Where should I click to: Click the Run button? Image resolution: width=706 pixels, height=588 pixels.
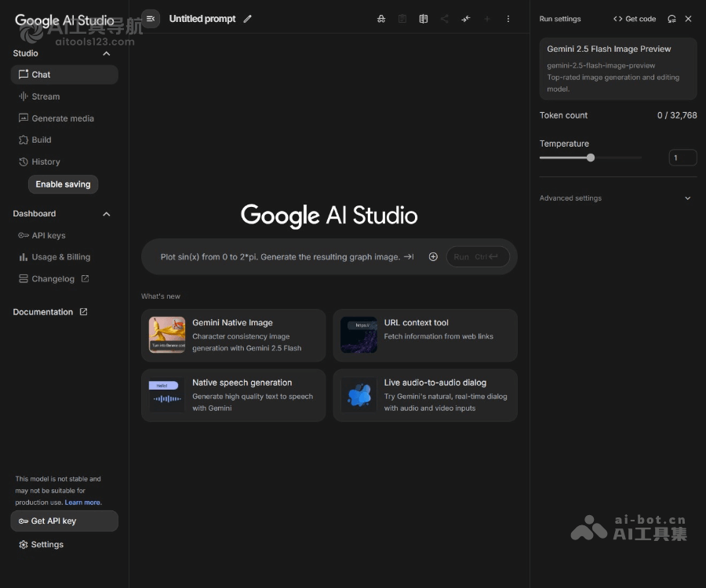478,257
